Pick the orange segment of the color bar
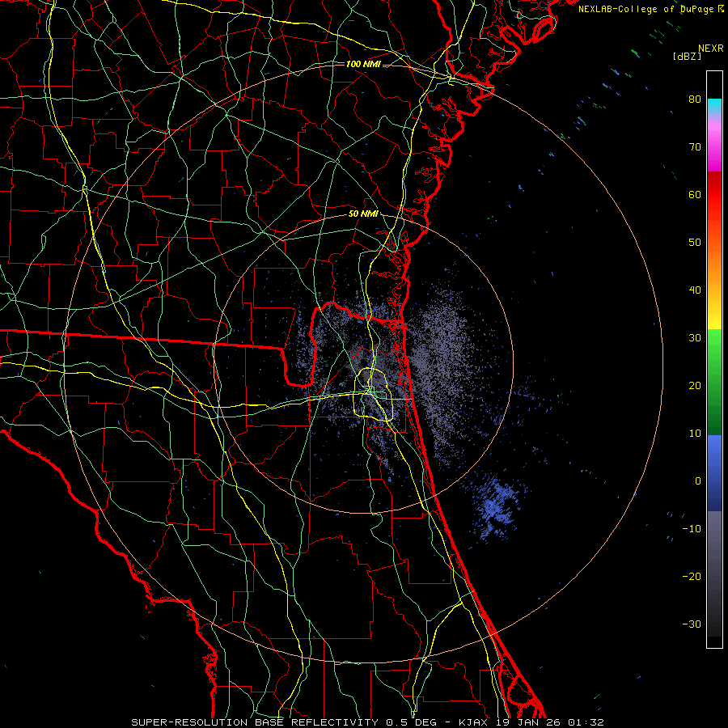 tap(714, 260)
